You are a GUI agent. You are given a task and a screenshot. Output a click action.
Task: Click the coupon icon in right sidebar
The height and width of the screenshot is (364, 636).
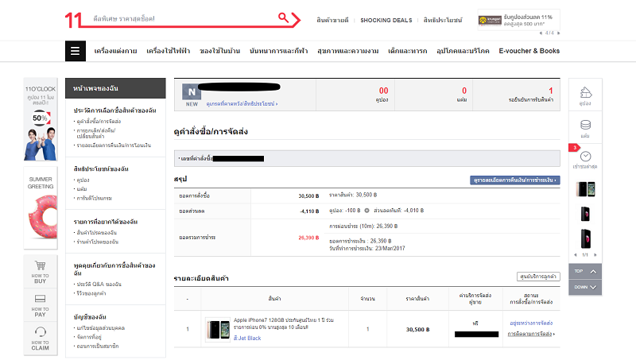pyautogui.click(x=585, y=95)
